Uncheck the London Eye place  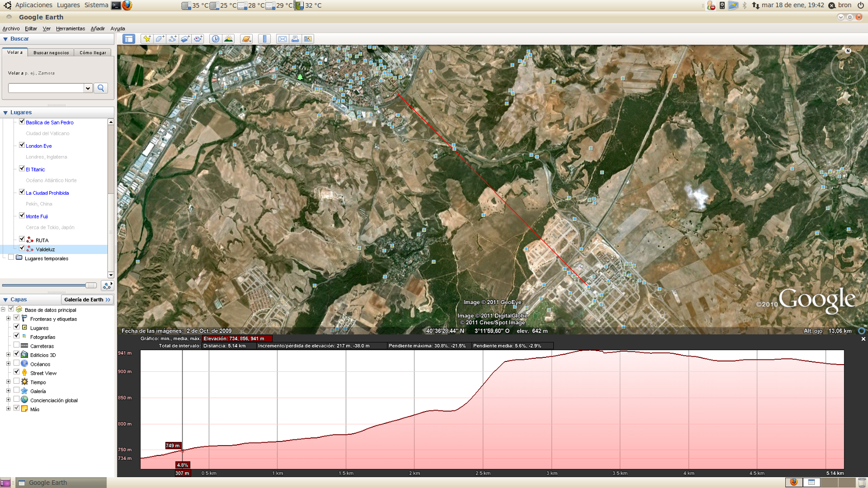22,145
